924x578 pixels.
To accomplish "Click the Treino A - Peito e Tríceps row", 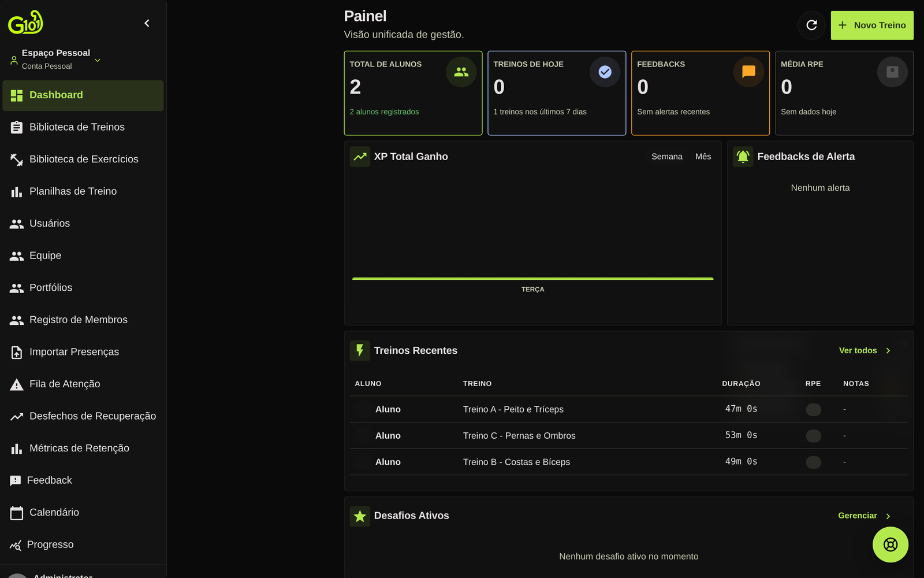I will [x=628, y=409].
